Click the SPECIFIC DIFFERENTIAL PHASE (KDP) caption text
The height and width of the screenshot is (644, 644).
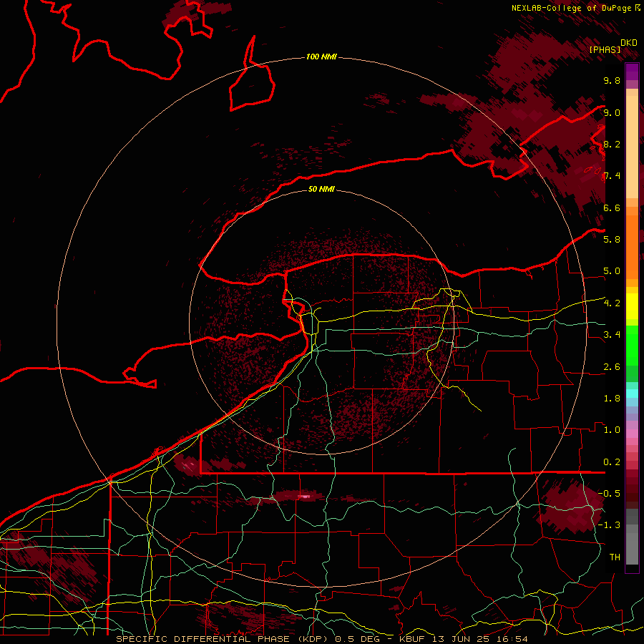click(223, 639)
